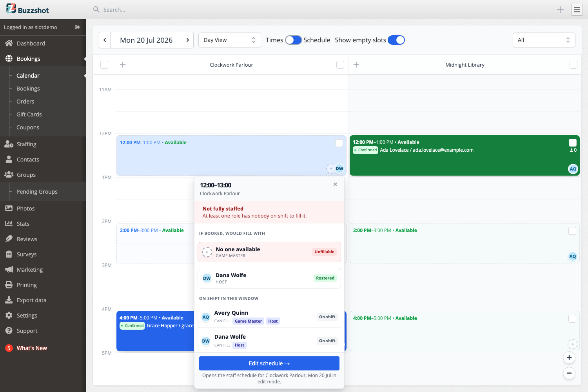Click the plus icon in top header bar

pos(560,10)
